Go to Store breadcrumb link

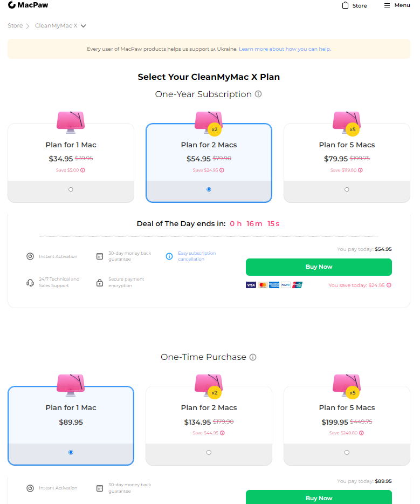(15, 25)
